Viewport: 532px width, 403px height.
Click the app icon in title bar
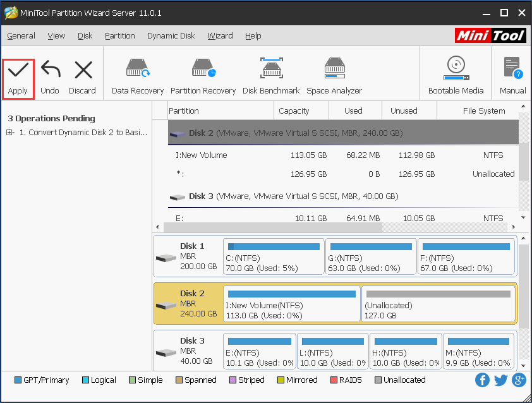11,13
